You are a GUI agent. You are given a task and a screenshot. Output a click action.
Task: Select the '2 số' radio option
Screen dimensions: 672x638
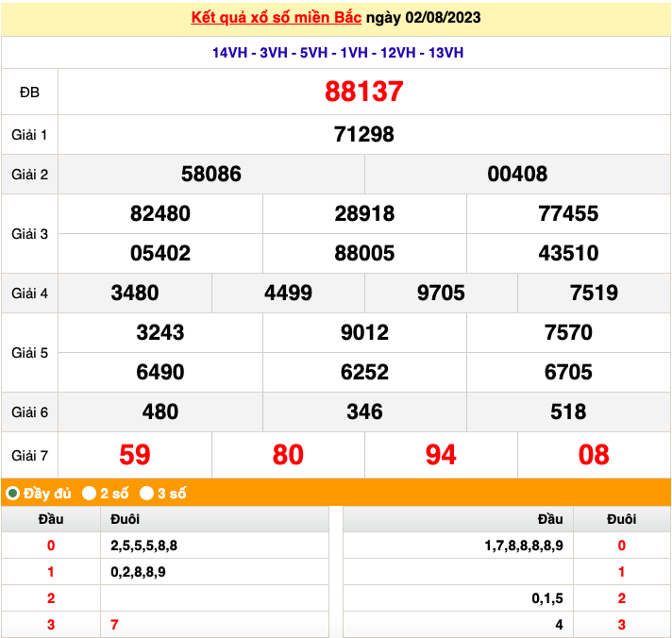pyautogui.click(x=90, y=493)
